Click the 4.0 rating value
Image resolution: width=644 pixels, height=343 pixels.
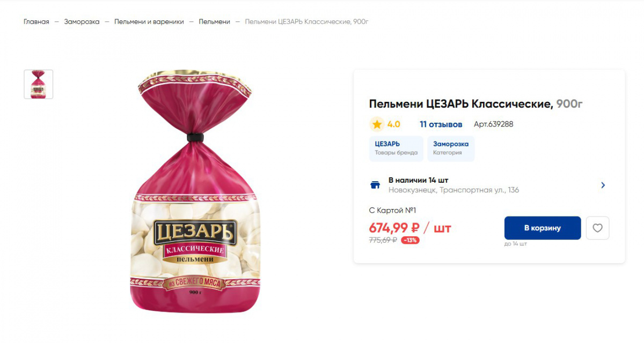(393, 124)
